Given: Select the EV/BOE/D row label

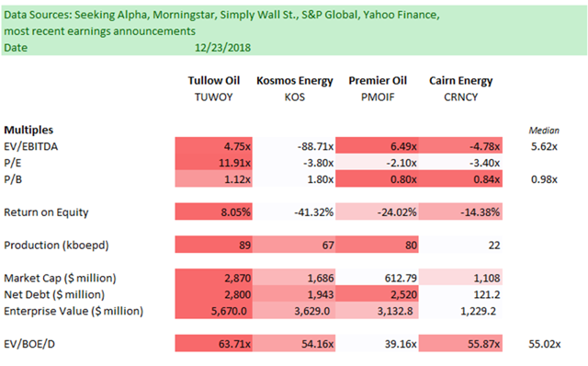Looking at the screenshot, I should 29,344.
